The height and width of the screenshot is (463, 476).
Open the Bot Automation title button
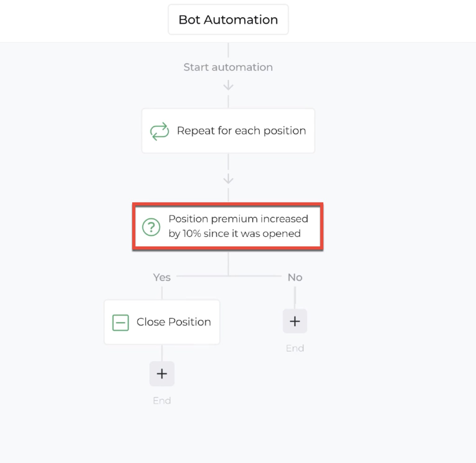click(228, 20)
